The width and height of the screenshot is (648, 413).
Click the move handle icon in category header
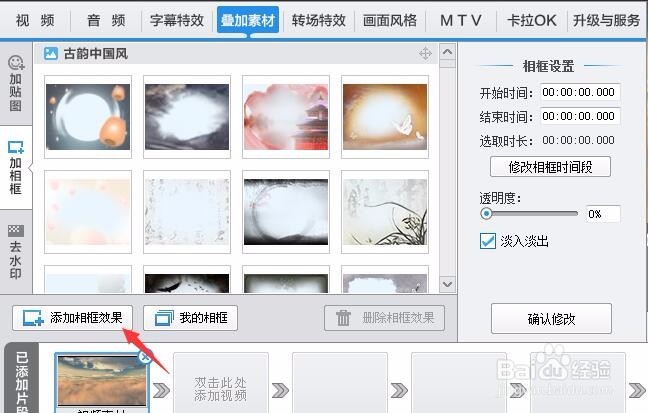(425, 53)
